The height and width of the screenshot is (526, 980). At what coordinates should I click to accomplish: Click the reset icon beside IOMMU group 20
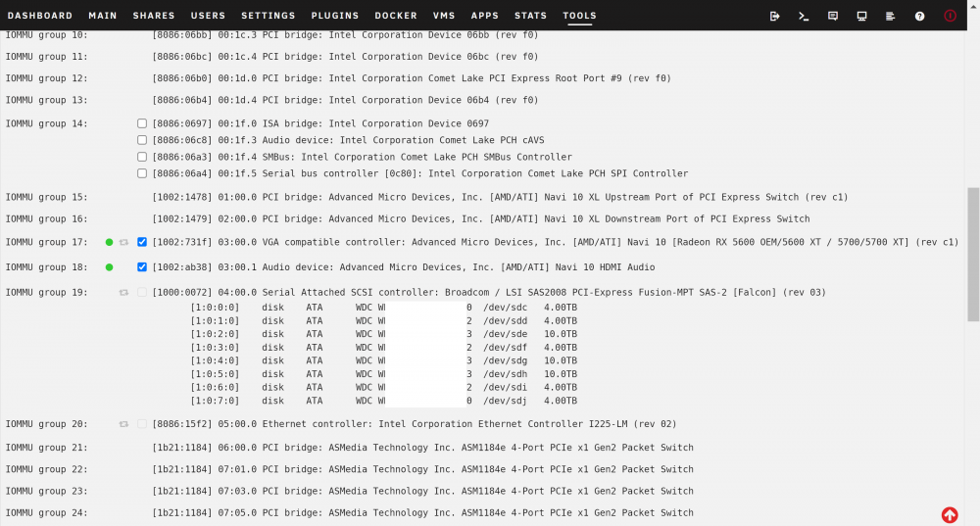[x=123, y=424]
